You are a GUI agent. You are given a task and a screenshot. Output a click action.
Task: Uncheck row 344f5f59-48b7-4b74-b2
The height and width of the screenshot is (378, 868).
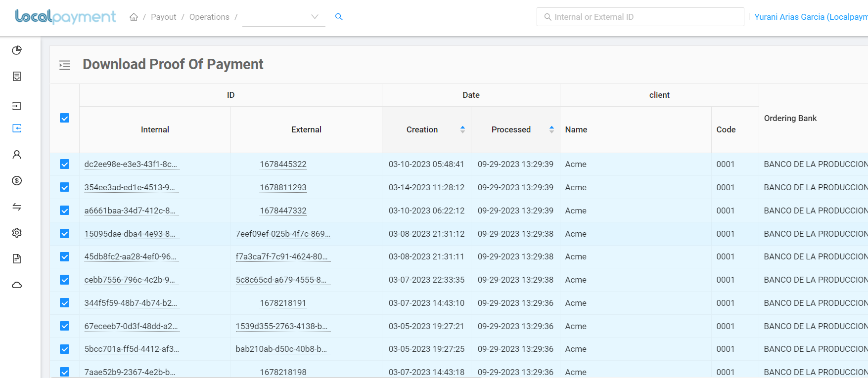[x=64, y=303]
